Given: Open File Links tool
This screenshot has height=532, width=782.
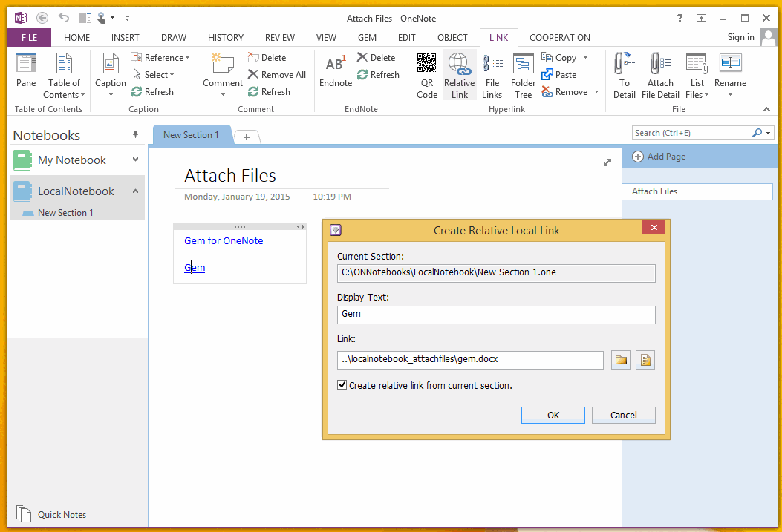Looking at the screenshot, I should [492, 76].
